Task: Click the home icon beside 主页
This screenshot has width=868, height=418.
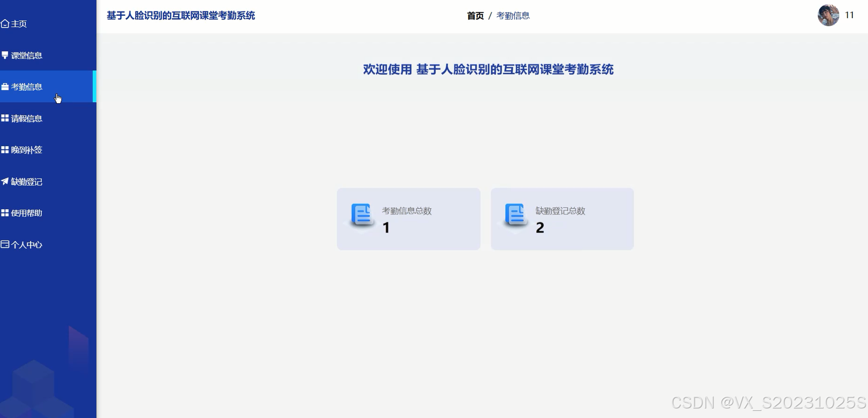Action: pyautogui.click(x=5, y=23)
